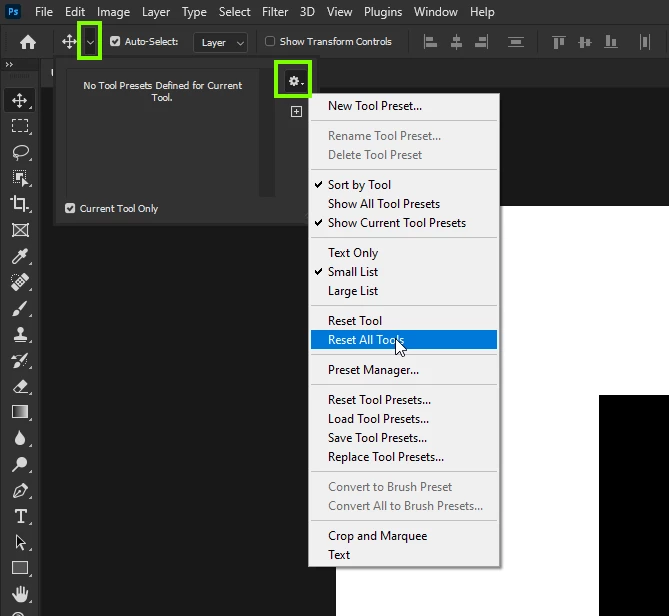Image resolution: width=669 pixels, height=616 pixels.
Task: Select the Dodge tool
Action: [x=20, y=464]
